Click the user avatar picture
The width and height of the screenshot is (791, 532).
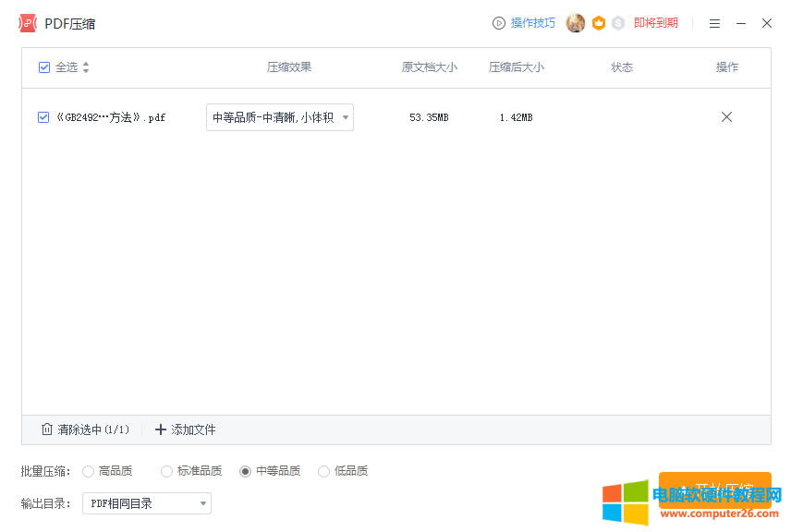point(576,23)
